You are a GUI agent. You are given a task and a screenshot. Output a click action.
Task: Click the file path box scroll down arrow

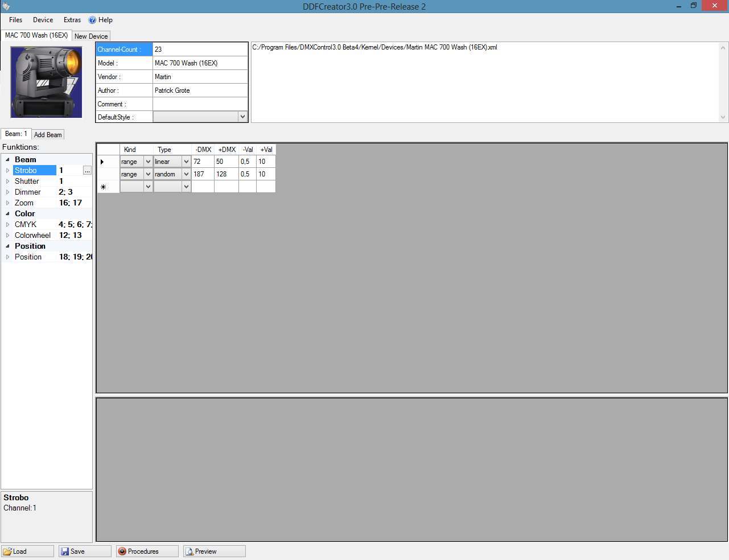tap(723, 117)
